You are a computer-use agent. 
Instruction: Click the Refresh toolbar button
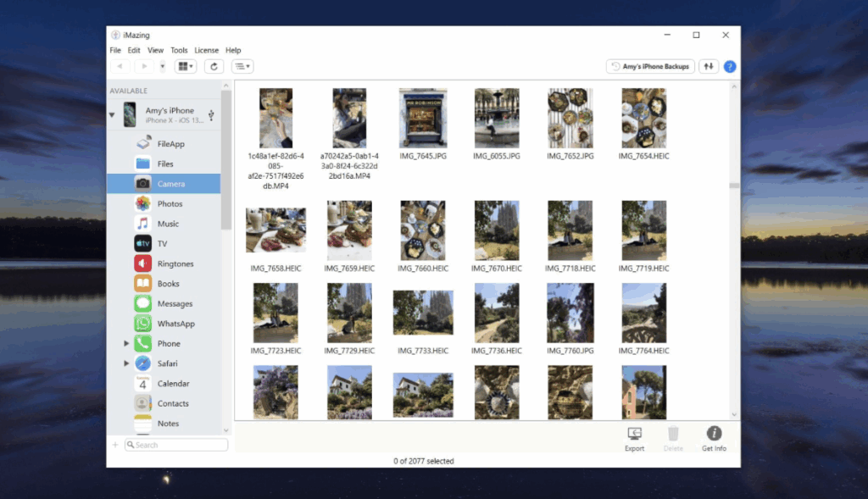coord(214,66)
